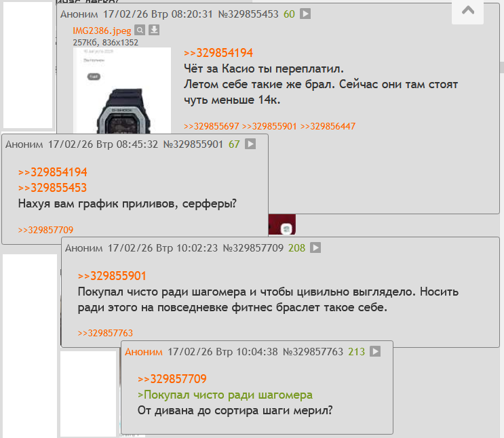Screen dimensions: 504x438
Task: Enlarge the G-Shock watch thumbnail
Action: click(122, 91)
